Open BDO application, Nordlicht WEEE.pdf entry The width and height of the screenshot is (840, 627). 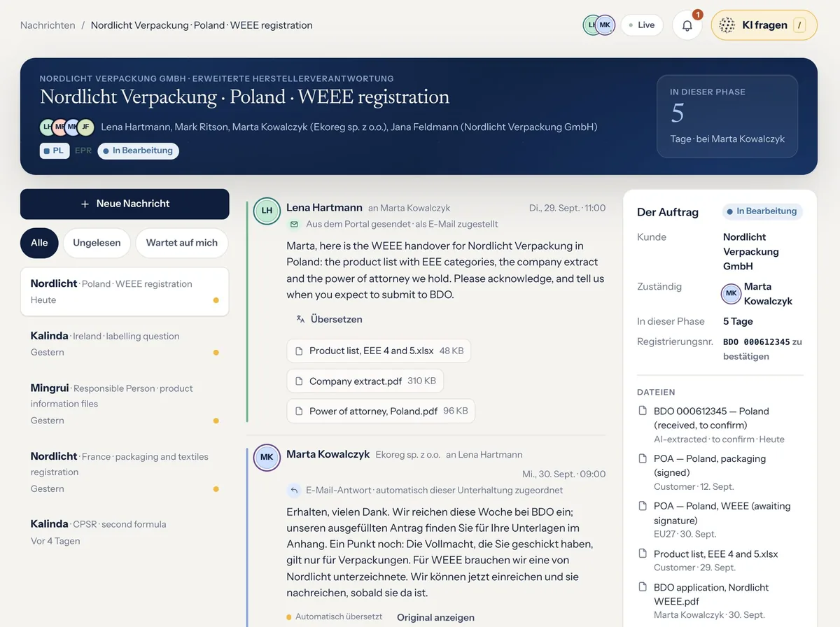(720, 601)
